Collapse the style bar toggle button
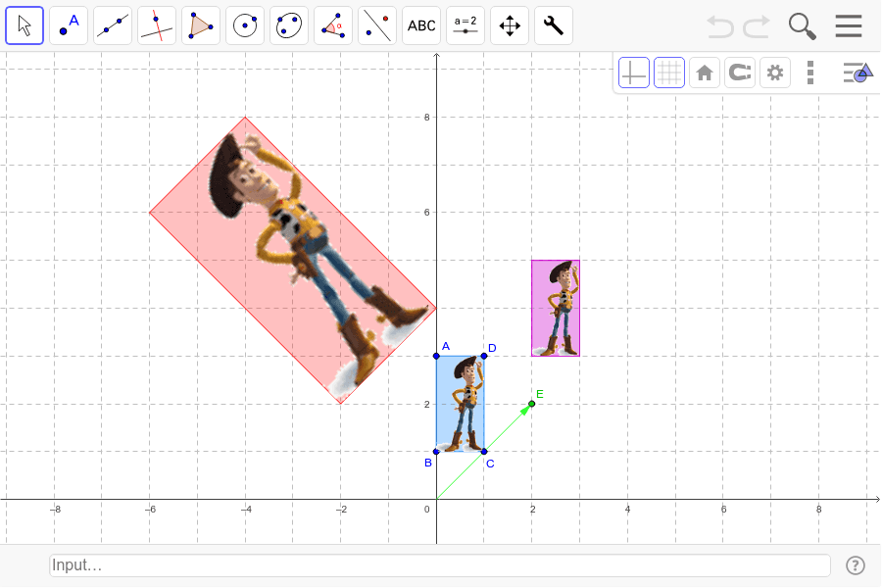Viewport: 882px width, 588px height. coord(857,73)
